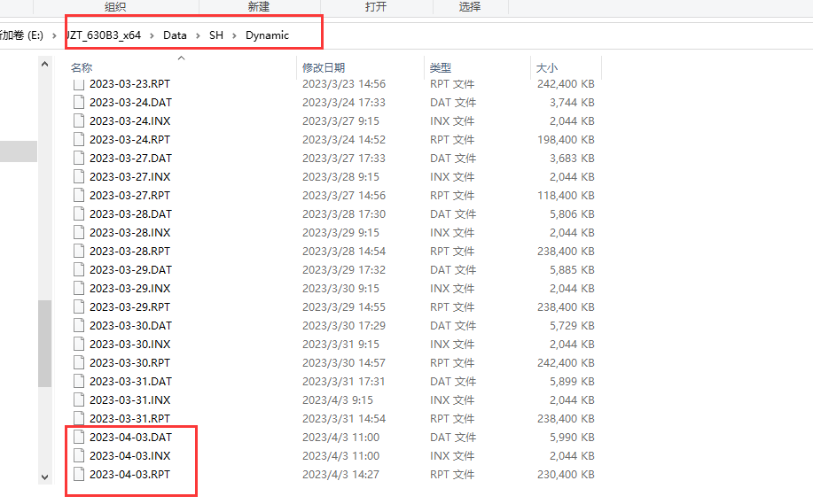Click the file icon of 2023-03-31.INX
The height and width of the screenshot is (504, 813).
[79, 400]
